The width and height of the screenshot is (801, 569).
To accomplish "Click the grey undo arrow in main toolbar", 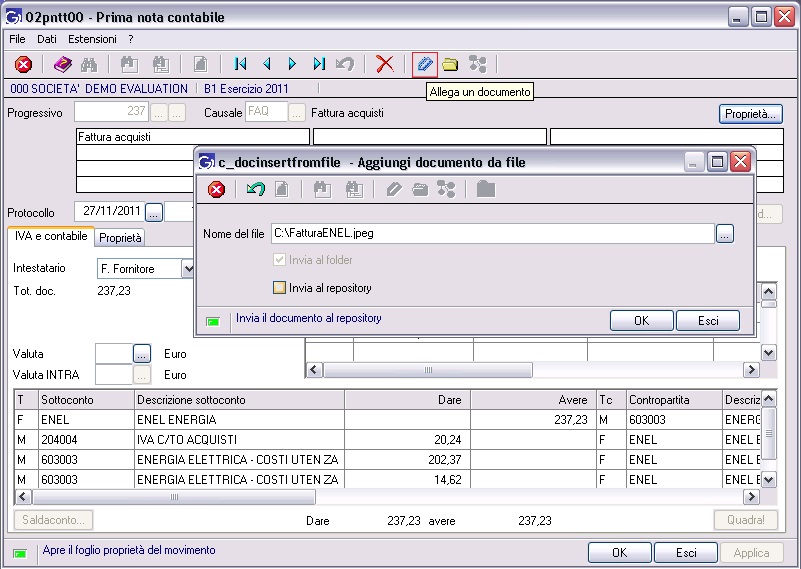I will point(345,64).
